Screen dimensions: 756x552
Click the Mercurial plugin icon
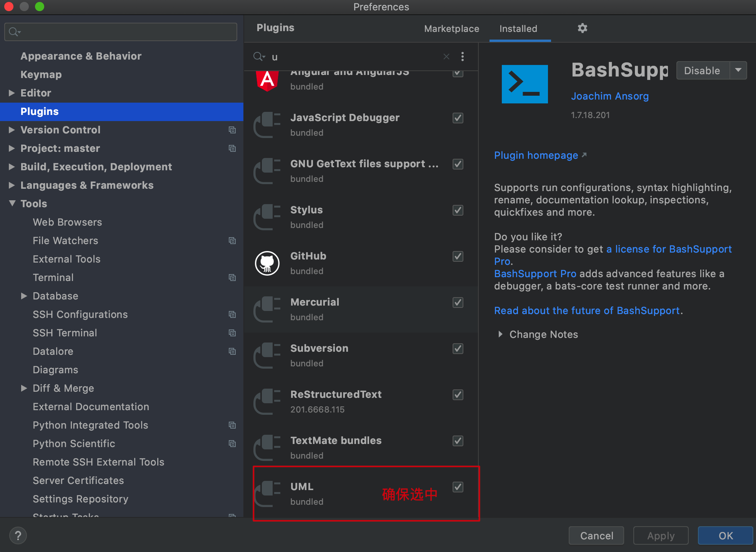267,309
